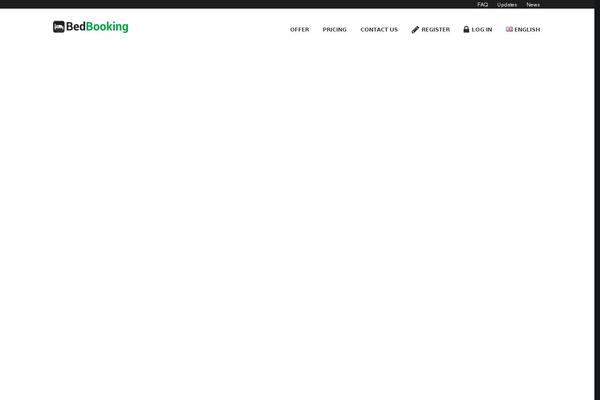Screen dimensions: 600x400
Task: Open the Offer page
Action: pyautogui.click(x=299, y=29)
